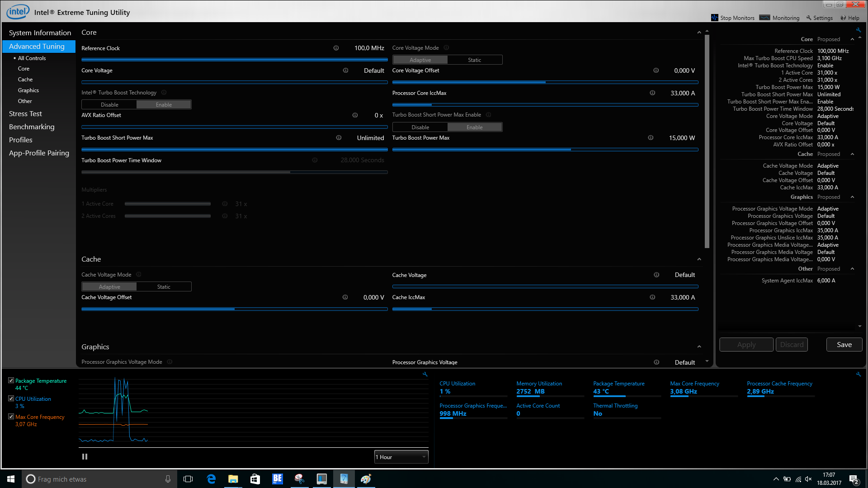Collapse the Cache section
Viewport: 868px width, 488px height.
click(699, 259)
